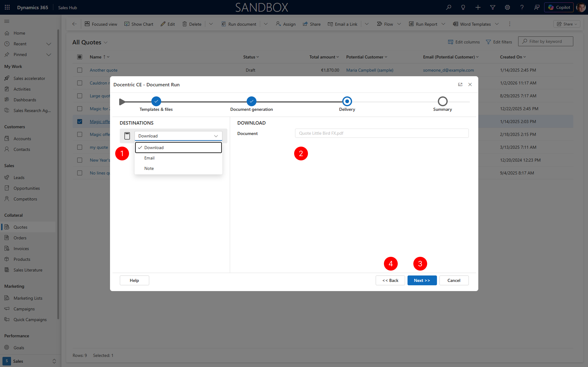Click the user profile avatar

click(581, 7)
